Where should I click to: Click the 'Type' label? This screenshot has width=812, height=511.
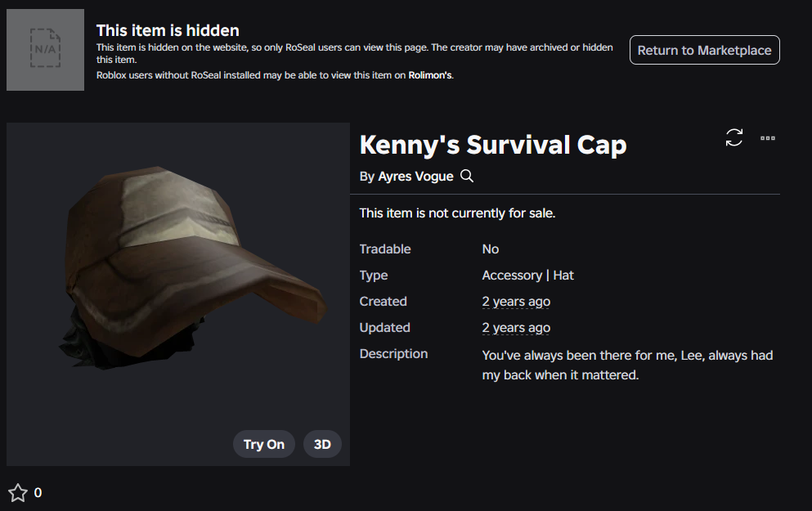pos(374,275)
